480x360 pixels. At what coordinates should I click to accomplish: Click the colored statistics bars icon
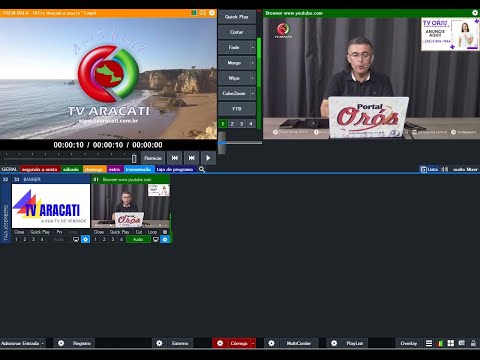(x=440, y=343)
